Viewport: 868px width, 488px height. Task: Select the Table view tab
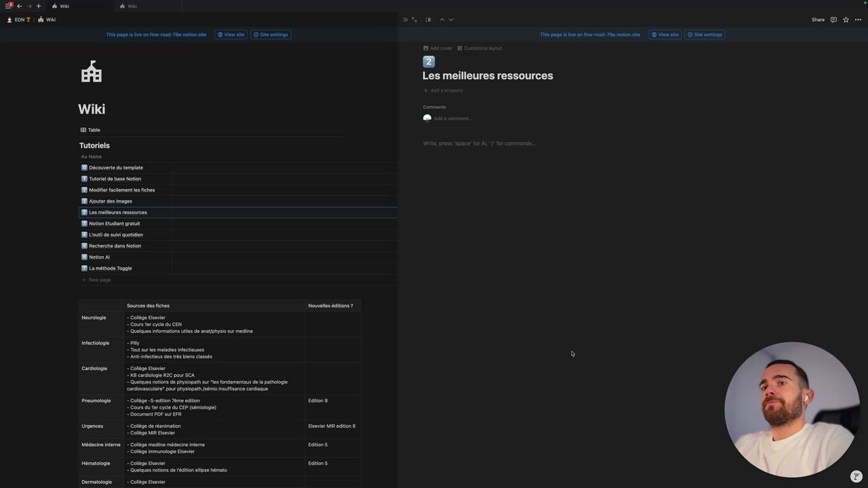90,130
